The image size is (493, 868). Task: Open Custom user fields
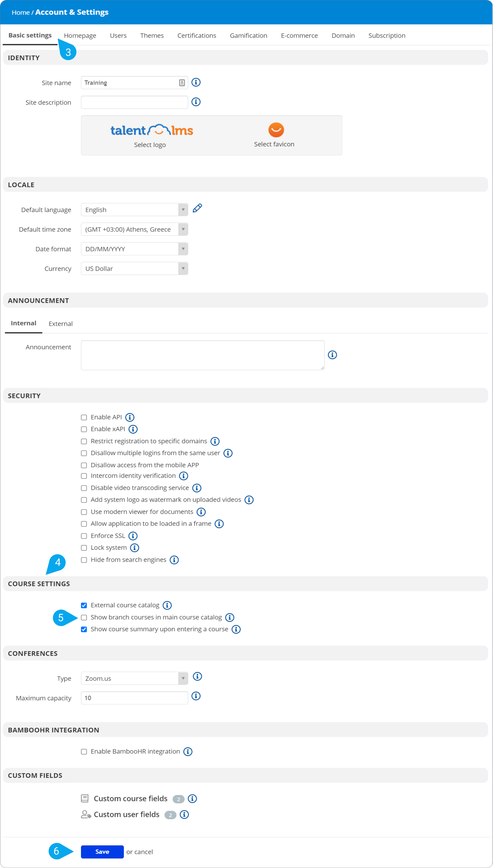[x=127, y=814]
